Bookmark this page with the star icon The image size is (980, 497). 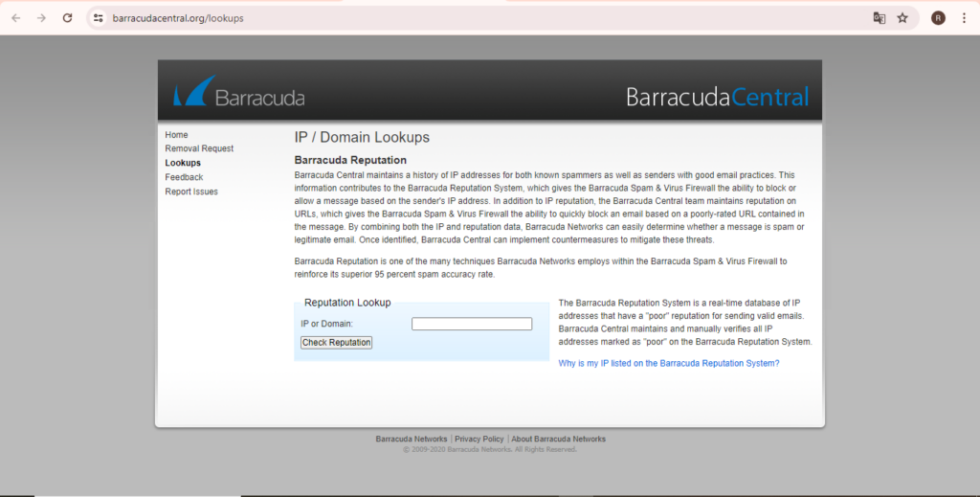(x=902, y=18)
